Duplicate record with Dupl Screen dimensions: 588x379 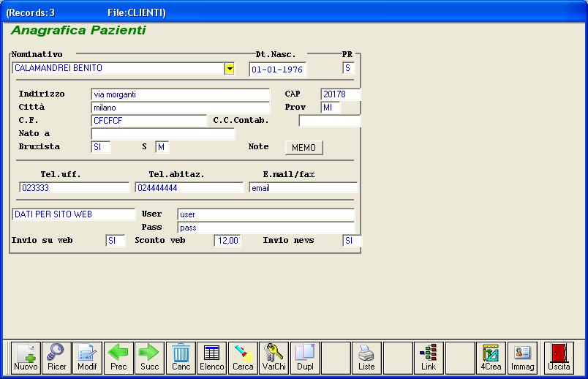coord(305,358)
